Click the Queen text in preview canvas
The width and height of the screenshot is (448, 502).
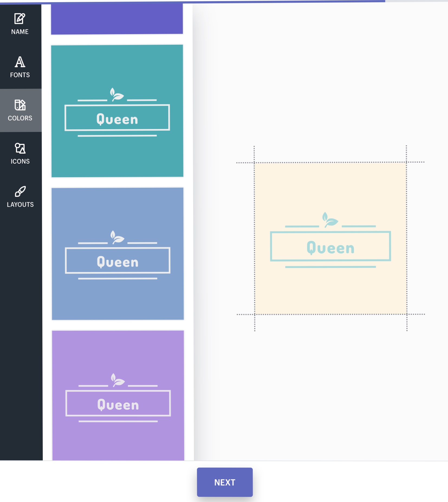point(330,248)
